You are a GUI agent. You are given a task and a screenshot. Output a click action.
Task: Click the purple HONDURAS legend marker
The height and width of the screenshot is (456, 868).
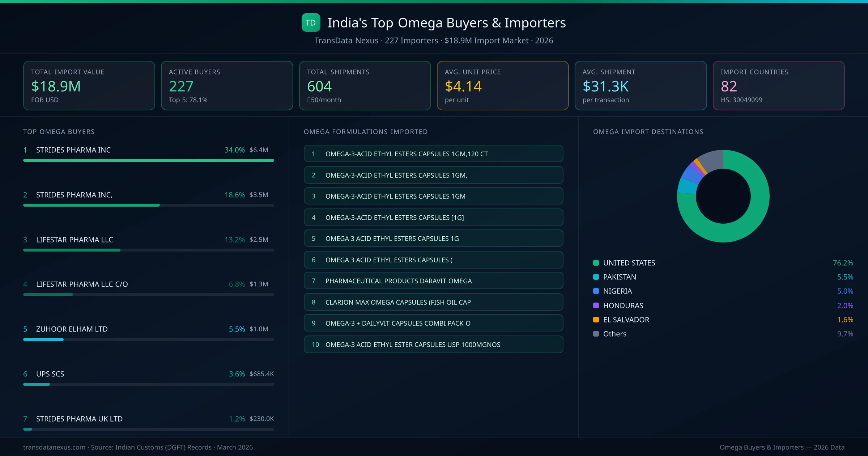tap(595, 305)
